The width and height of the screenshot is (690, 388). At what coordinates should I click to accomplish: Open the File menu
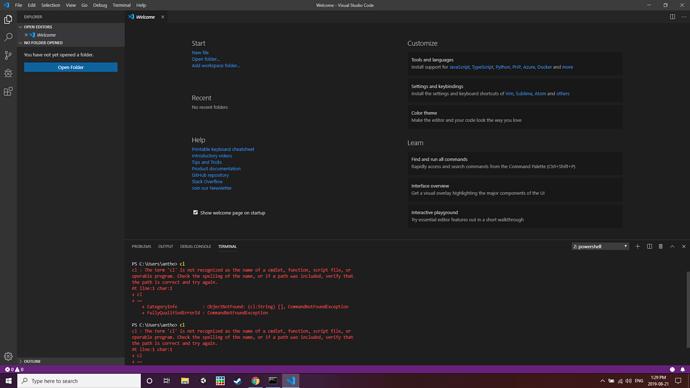click(18, 5)
